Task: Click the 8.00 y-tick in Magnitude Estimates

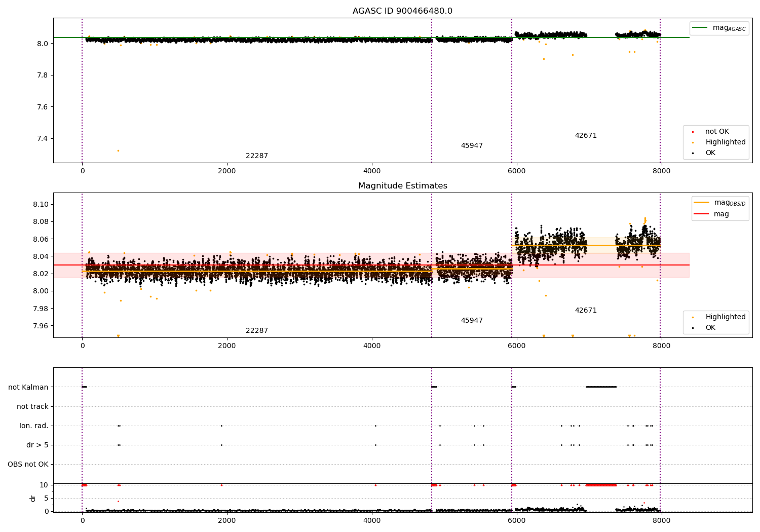Action: [x=40, y=291]
